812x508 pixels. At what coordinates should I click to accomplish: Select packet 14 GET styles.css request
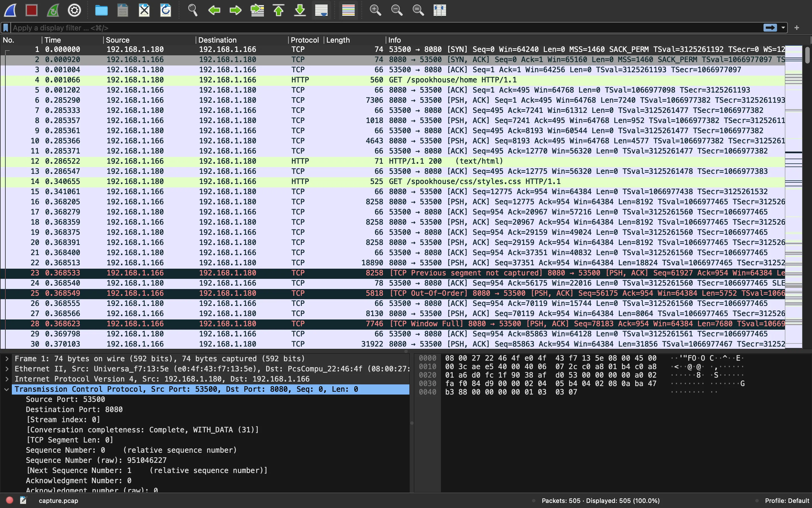coord(392,181)
